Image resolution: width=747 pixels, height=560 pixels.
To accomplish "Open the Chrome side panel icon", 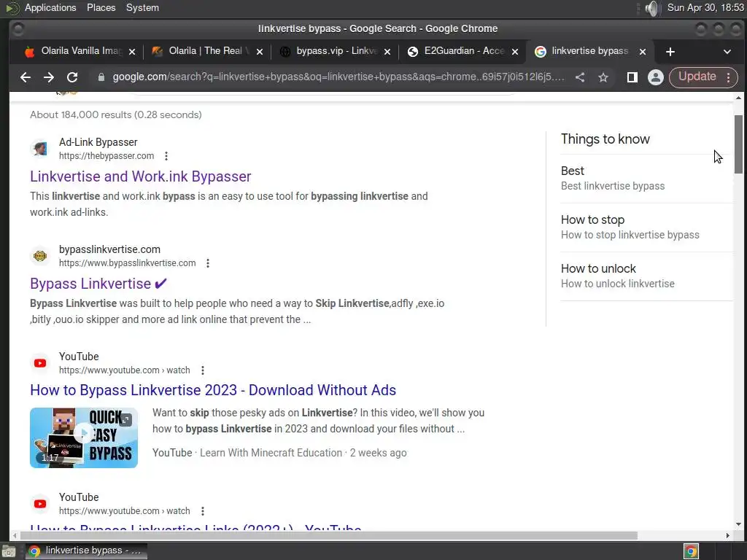I will pyautogui.click(x=632, y=77).
